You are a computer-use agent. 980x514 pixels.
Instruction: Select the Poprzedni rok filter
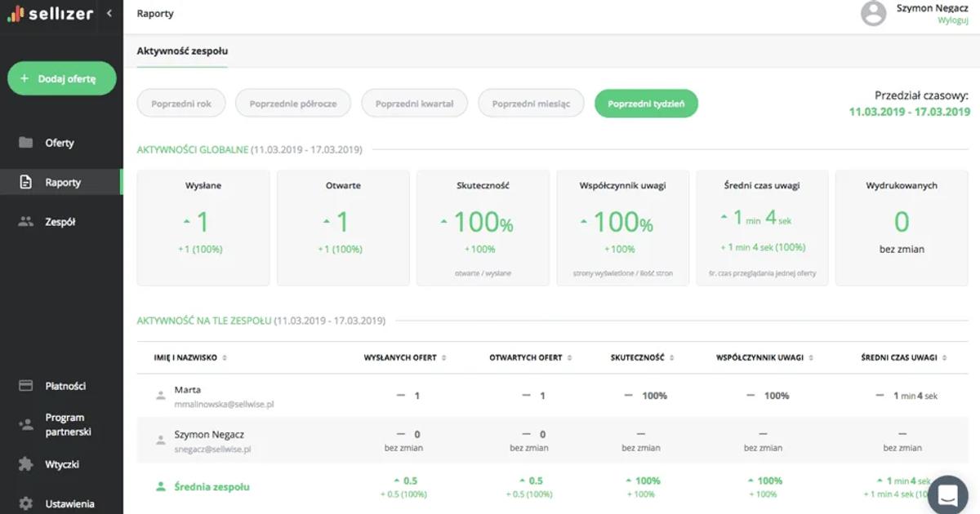click(x=181, y=104)
